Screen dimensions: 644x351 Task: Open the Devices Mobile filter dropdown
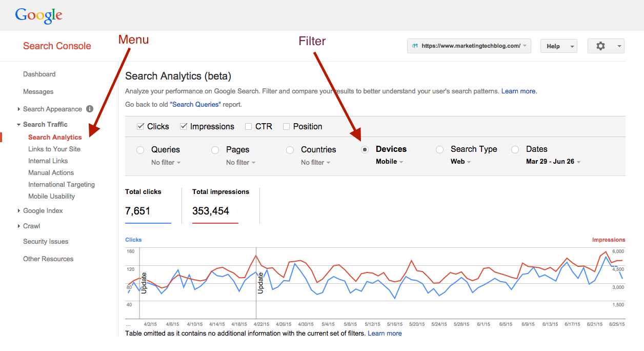click(389, 162)
